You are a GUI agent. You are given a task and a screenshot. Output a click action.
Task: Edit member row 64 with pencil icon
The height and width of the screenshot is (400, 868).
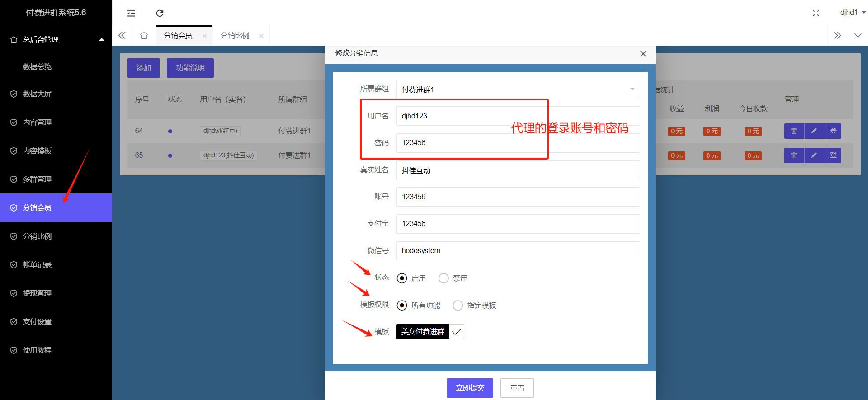click(x=814, y=131)
